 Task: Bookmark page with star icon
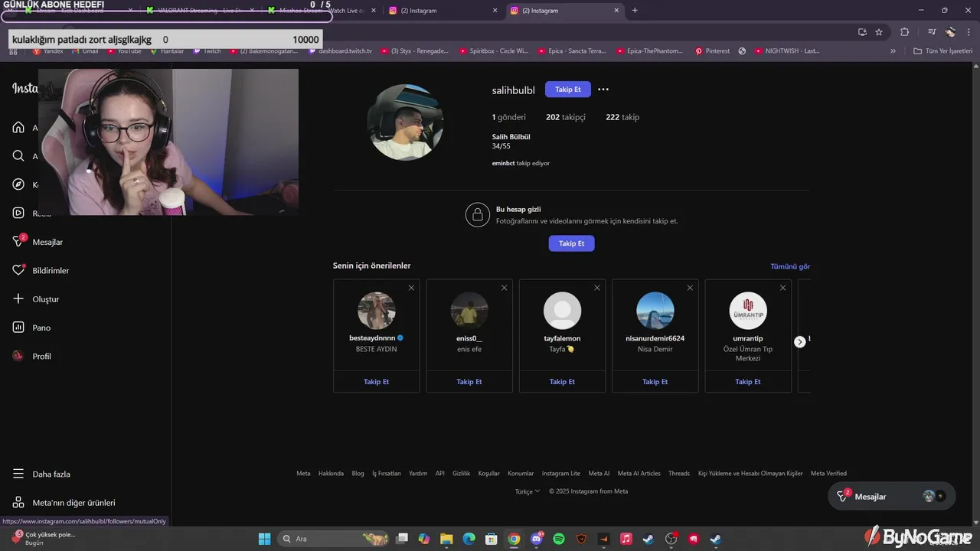pyautogui.click(x=879, y=32)
